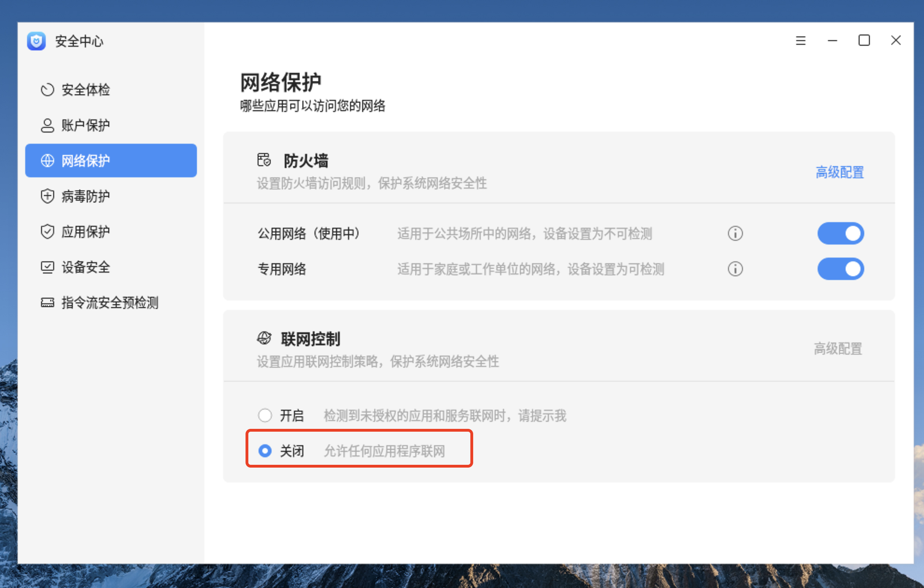Open 账户保护 in the sidebar
The image size is (924, 588).
click(85, 125)
